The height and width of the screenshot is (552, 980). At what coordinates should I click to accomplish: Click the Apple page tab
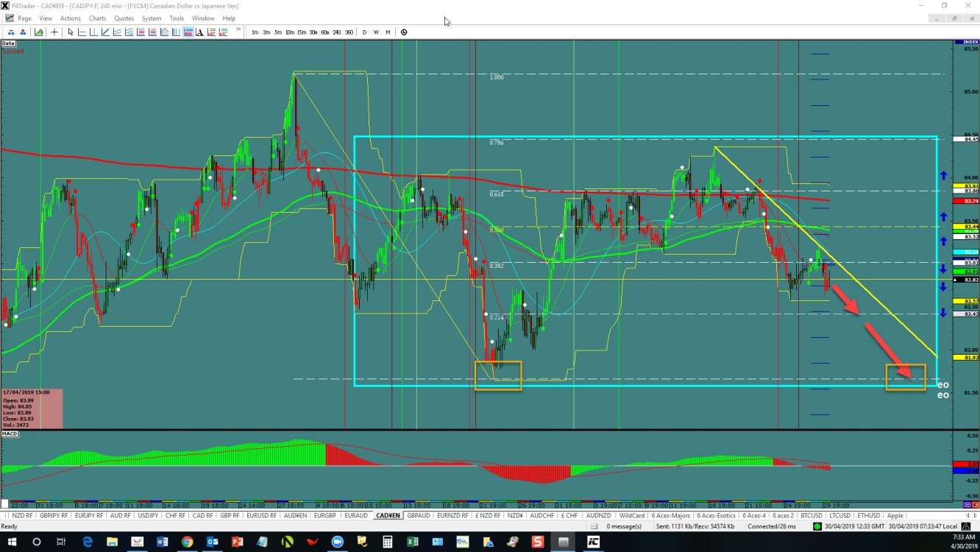point(895,516)
